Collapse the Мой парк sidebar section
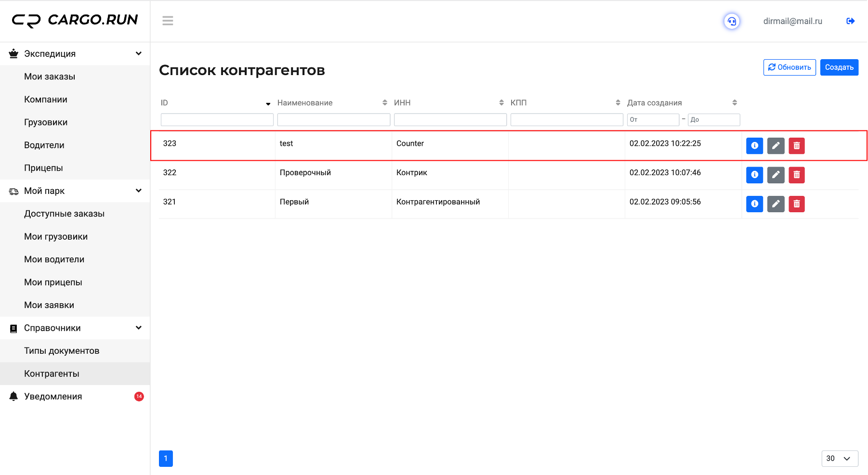The image size is (868, 475). click(x=138, y=191)
